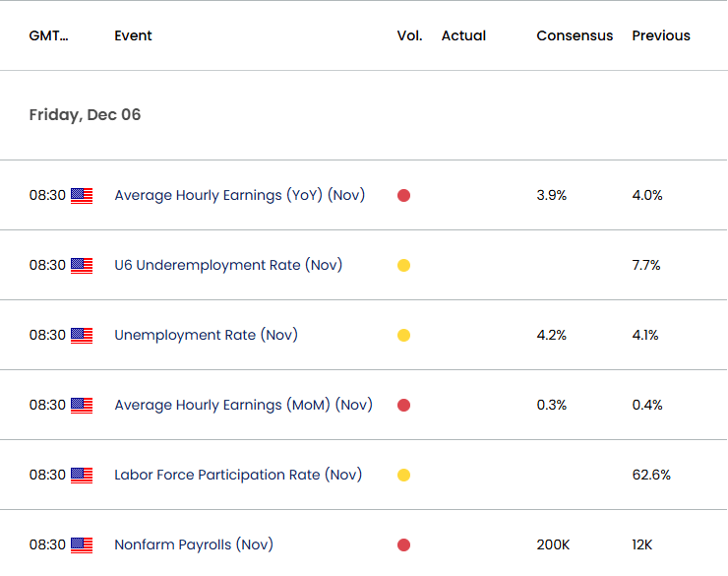Viewport: 728px width, 576px height.
Task: Click the yellow volatility dot for Unemployment Rate
Action: (x=403, y=336)
